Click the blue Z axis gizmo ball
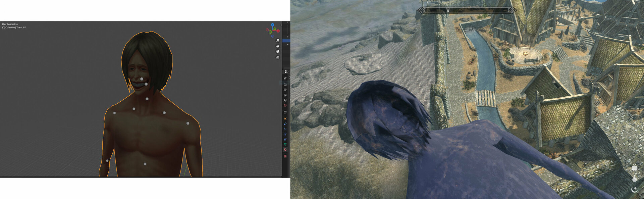Viewport: 644px width, 199px height. click(272, 25)
